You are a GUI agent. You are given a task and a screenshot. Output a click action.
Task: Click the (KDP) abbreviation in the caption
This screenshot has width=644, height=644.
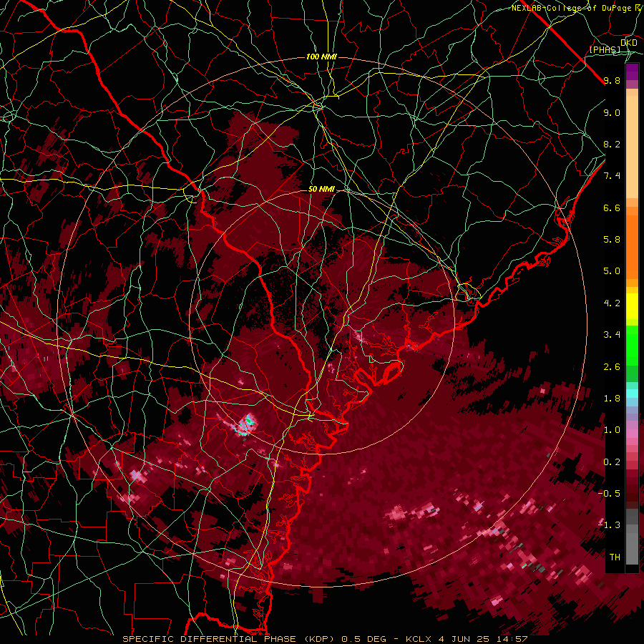[x=318, y=639]
